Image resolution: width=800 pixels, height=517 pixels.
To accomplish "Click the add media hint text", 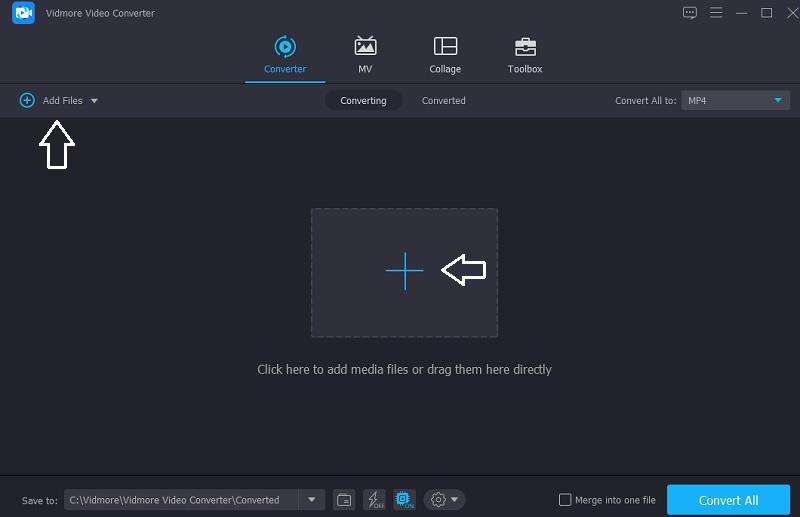I will [x=404, y=370].
